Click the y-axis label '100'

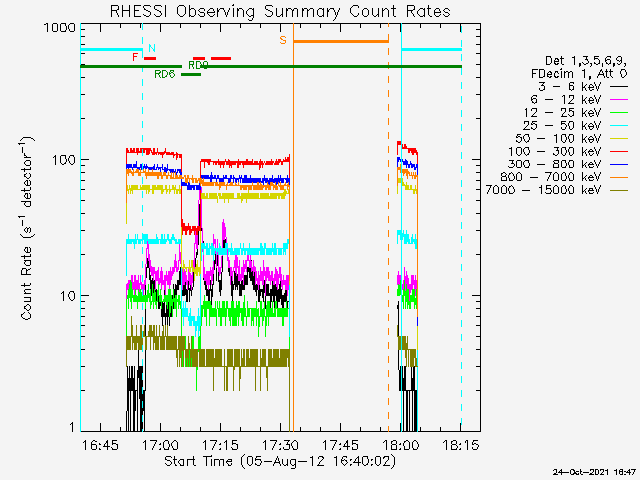click(64, 160)
